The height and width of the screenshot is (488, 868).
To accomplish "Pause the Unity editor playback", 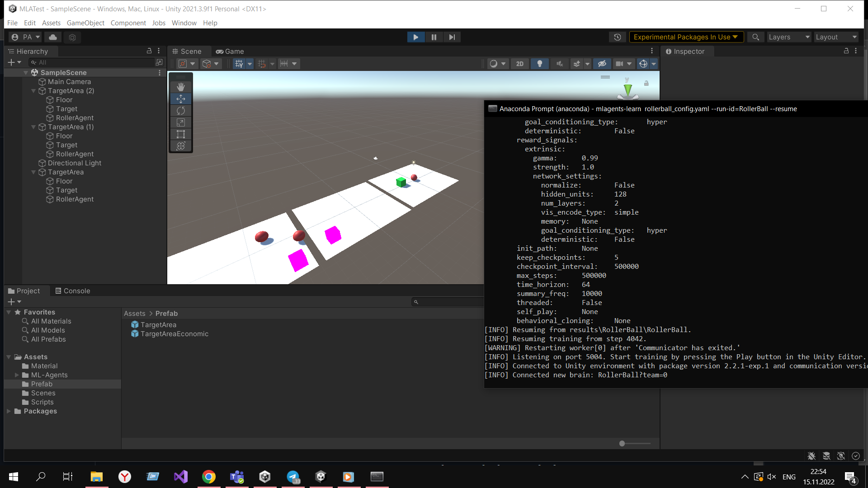I will (x=434, y=37).
